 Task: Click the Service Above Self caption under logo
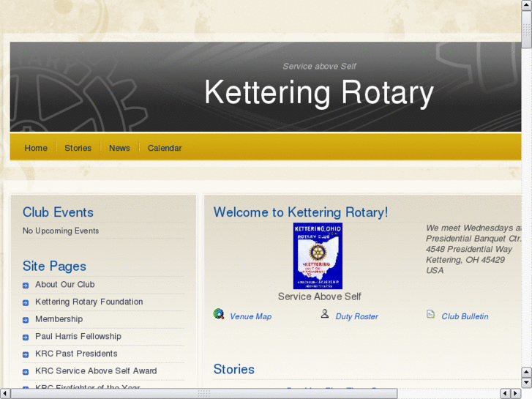pos(319,297)
